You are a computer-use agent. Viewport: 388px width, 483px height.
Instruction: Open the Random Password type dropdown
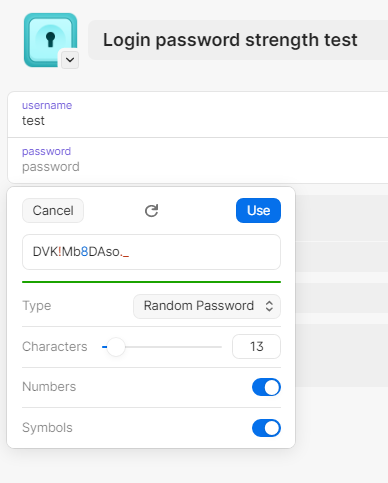click(x=207, y=306)
